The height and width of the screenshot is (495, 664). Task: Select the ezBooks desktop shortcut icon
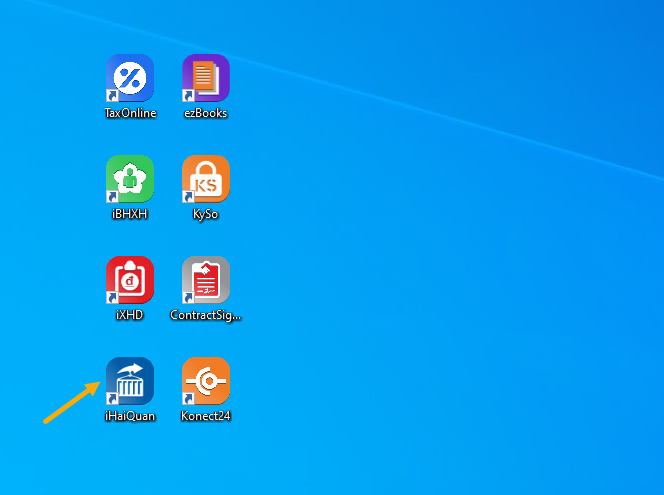click(206, 78)
